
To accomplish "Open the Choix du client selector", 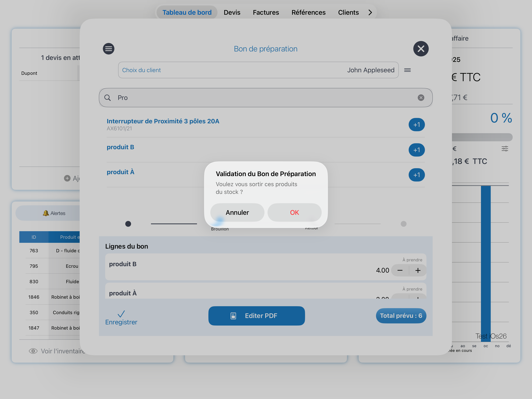I will (x=258, y=70).
